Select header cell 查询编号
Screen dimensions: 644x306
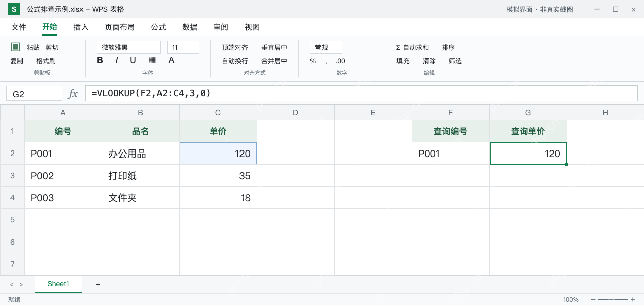(x=451, y=131)
